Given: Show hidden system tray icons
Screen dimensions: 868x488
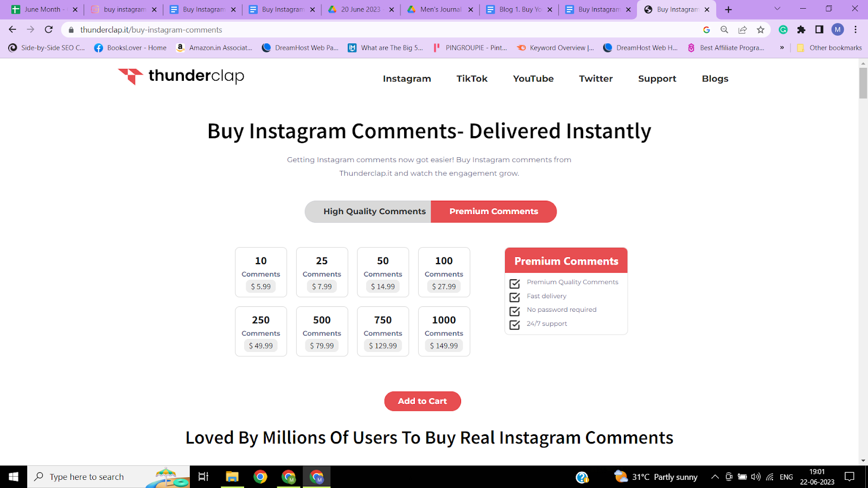Looking at the screenshot, I should coord(715,477).
